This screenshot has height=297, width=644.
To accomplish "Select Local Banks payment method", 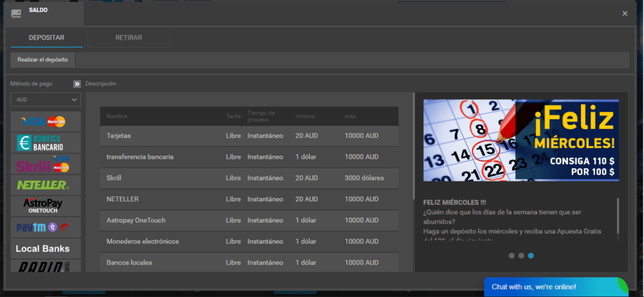I will click(45, 249).
